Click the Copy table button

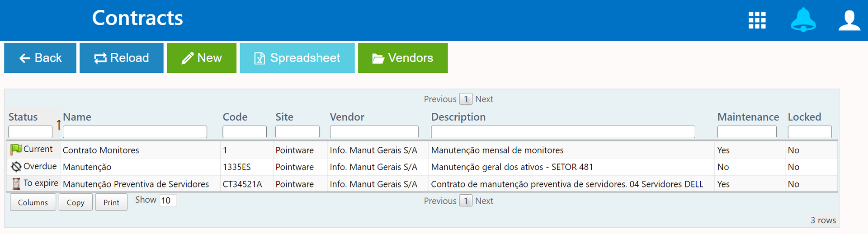point(75,202)
